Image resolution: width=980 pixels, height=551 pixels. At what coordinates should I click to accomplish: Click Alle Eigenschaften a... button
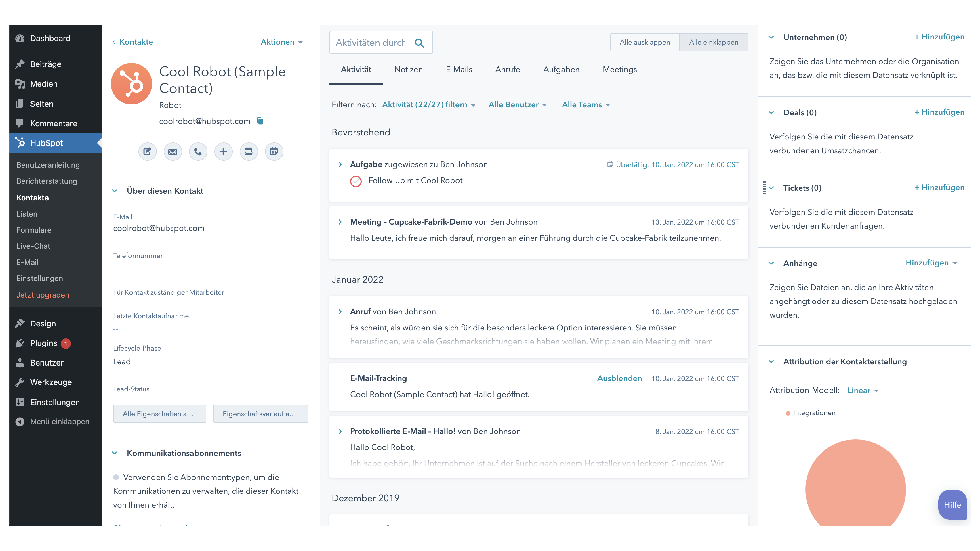click(159, 414)
